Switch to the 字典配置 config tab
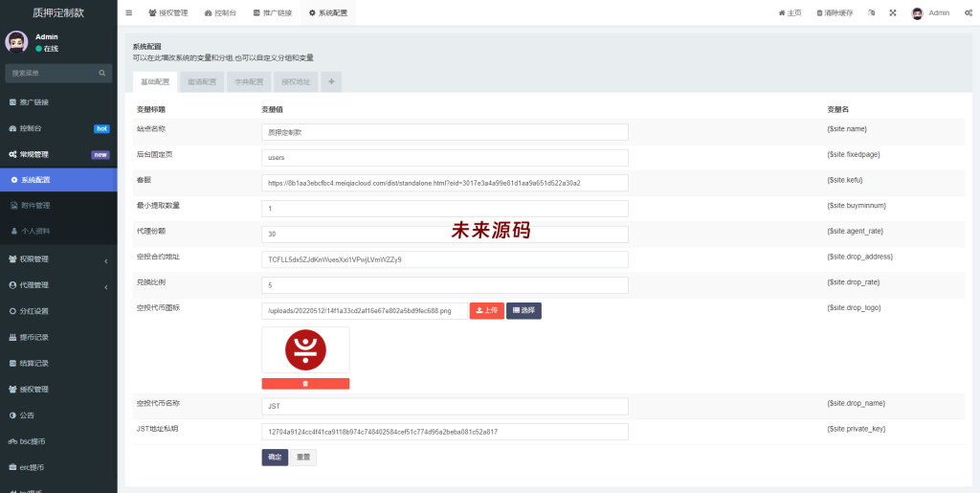Screen dimensions: 980x493 click(x=249, y=82)
